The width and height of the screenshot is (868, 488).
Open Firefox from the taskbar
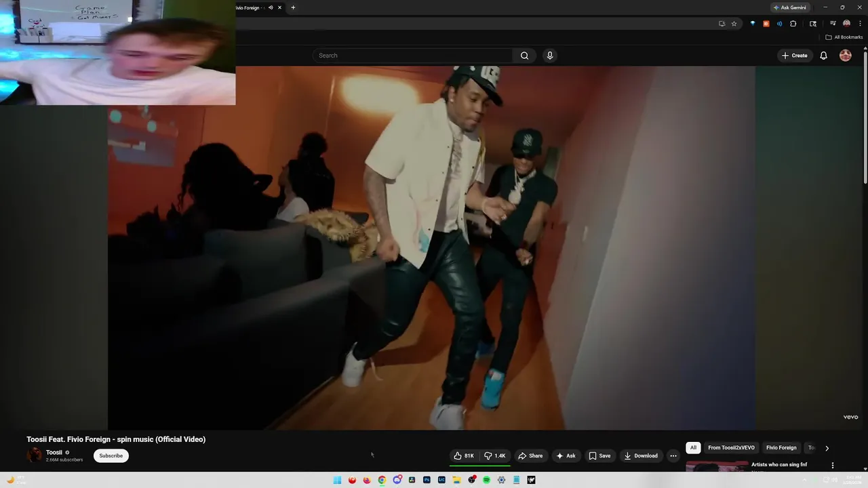367,480
